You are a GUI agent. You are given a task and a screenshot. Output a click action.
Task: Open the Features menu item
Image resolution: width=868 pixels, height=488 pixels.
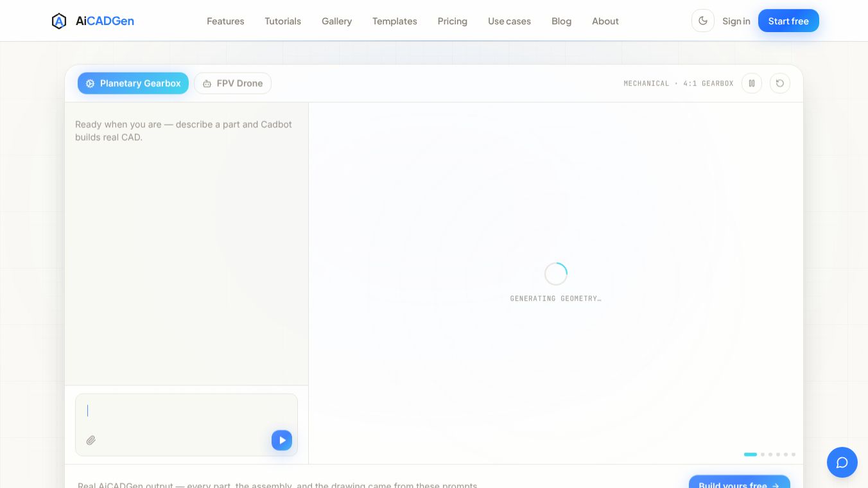(x=225, y=21)
